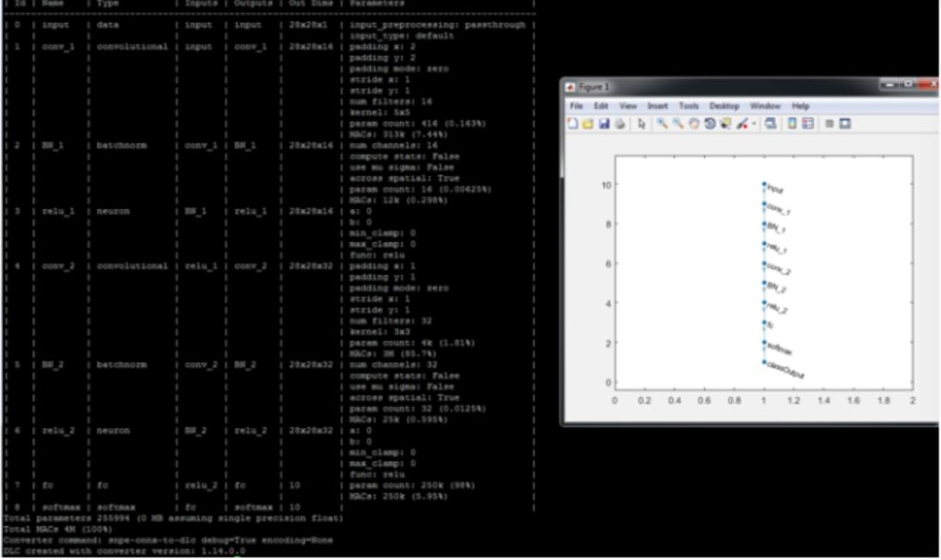
Task: Click the 'param count: 250k (98%)' text
Action: (x=411, y=486)
